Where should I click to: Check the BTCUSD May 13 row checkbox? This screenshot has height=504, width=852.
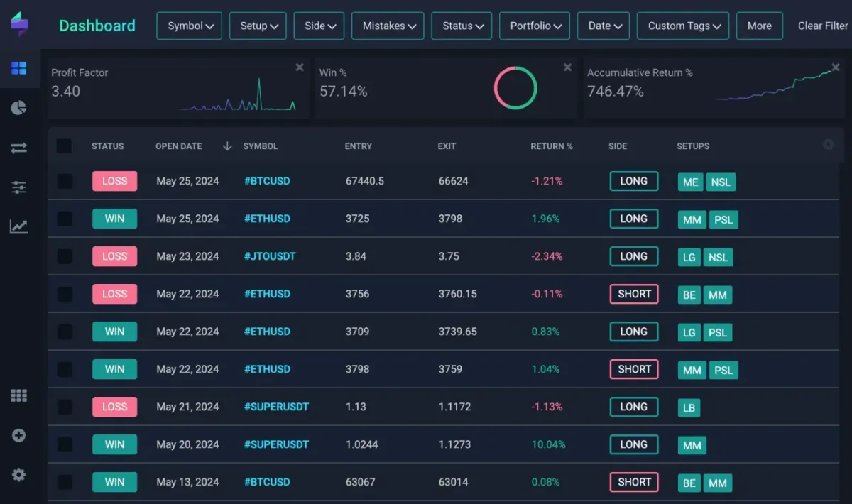[x=65, y=482]
